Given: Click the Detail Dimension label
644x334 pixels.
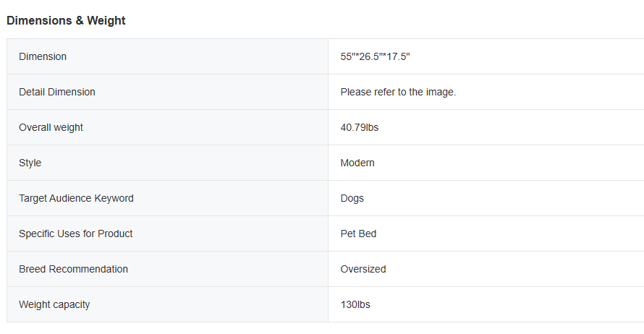Looking at the screenshot, I should click(57, 92).
